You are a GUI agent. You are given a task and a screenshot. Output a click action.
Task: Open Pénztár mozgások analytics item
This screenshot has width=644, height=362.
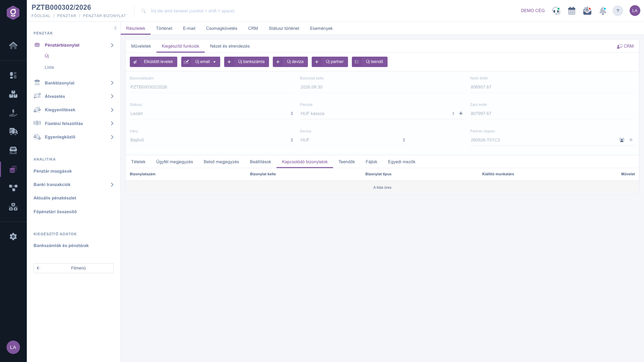(53, 171)
